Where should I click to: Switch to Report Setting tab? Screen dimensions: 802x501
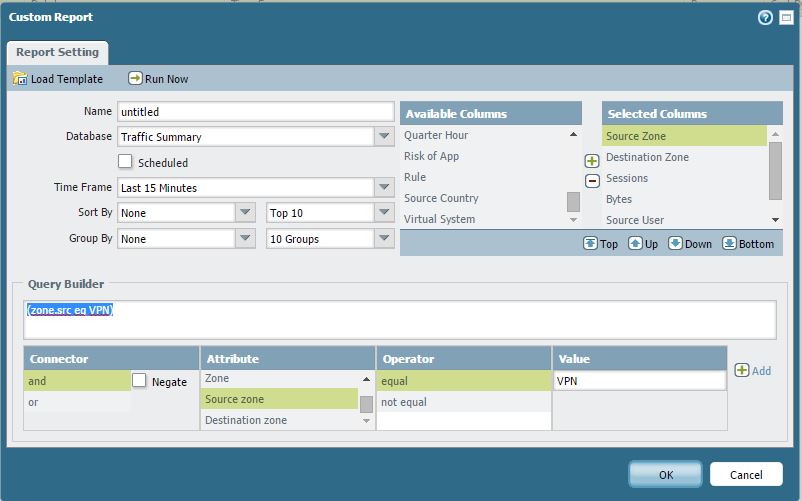coord(57,53)
